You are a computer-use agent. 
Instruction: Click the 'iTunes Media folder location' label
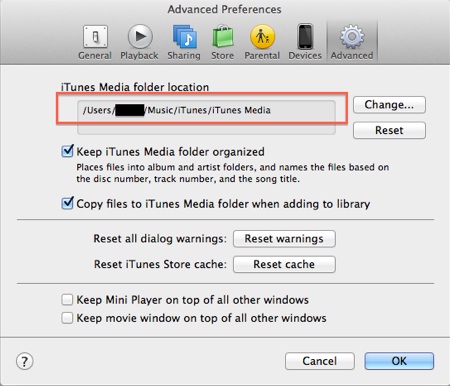[135, 87]
